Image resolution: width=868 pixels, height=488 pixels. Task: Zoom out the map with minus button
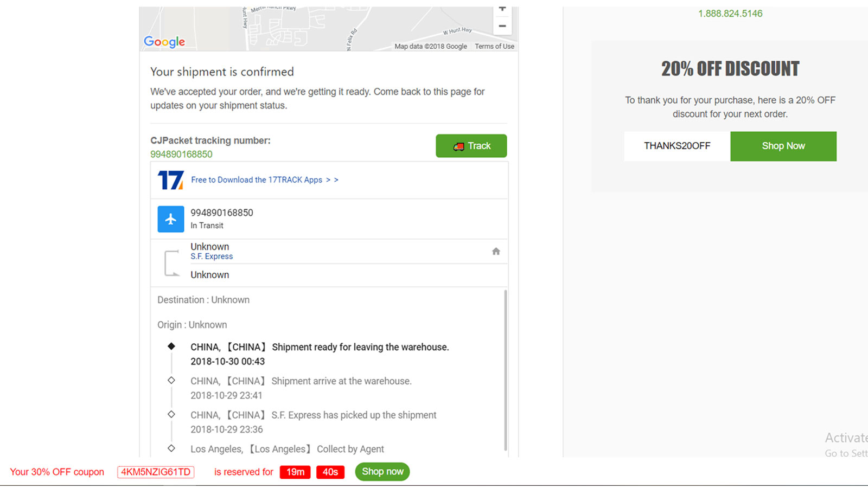coord(502,25)
